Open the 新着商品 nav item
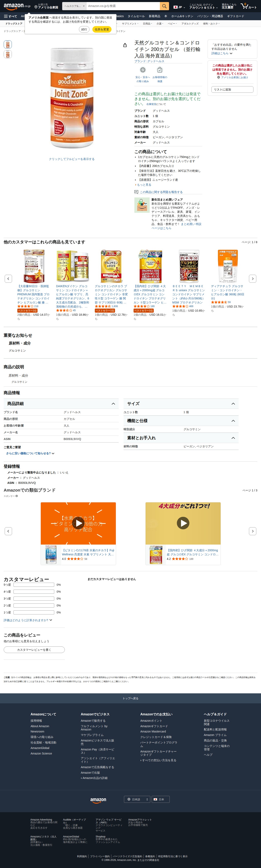261x868 pixels. point(154,16)
